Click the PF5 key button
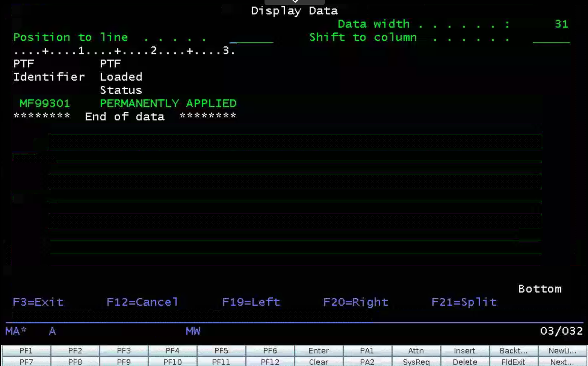Screen dimensions: 588x366 [x=221, y=351]
